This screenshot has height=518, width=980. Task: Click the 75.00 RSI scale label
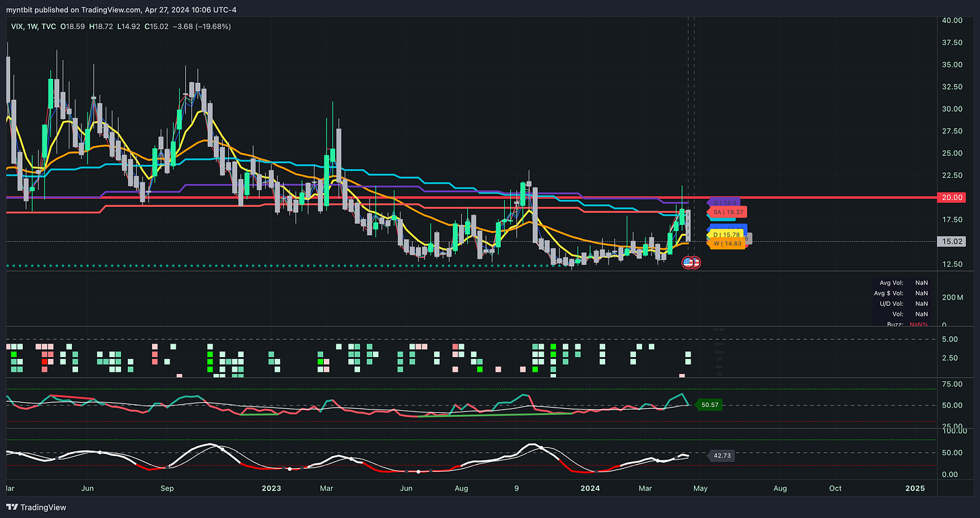(951, 384)
